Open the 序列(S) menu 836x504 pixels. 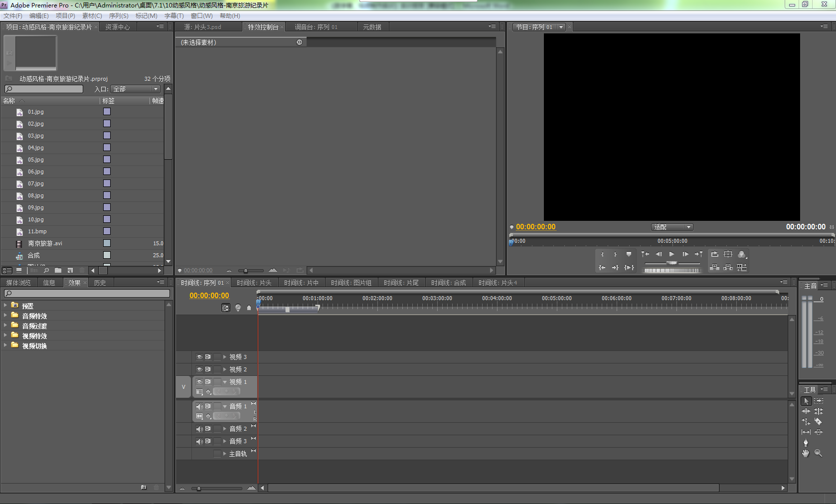[119, 16]
